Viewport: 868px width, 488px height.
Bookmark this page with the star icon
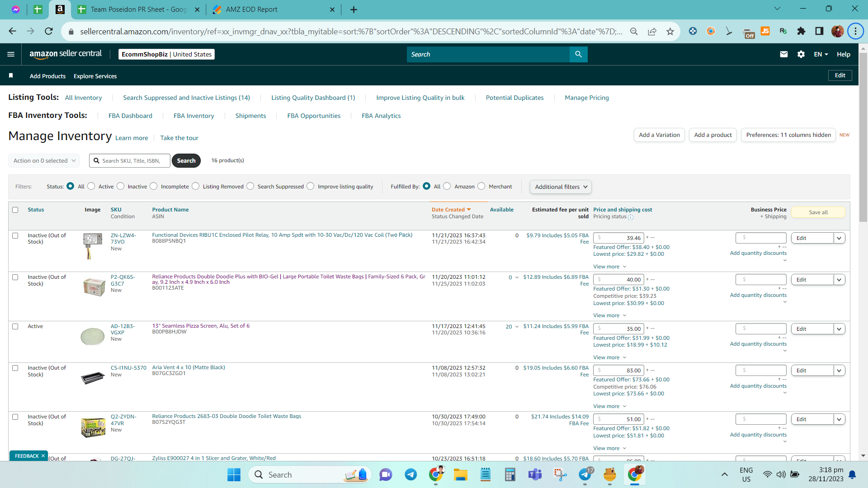(x=670, y=31)
